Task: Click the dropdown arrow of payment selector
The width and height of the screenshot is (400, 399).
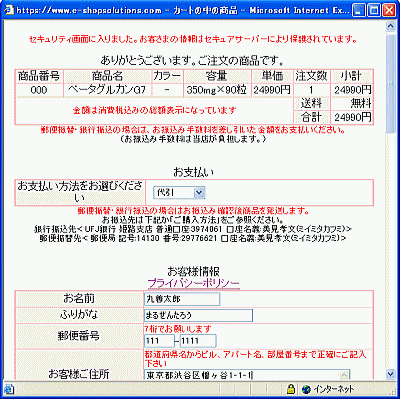Action: (x=199, y=192)
